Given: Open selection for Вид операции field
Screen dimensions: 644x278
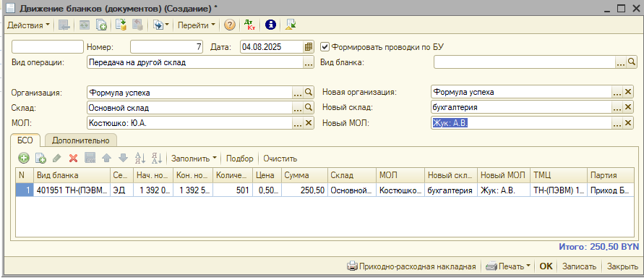Looking at the screenshot, I should pyautogui.click(x=309, y=63).
